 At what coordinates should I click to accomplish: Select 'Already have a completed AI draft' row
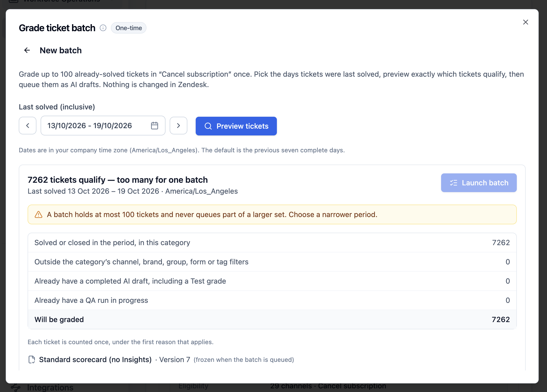click(272, 281)
